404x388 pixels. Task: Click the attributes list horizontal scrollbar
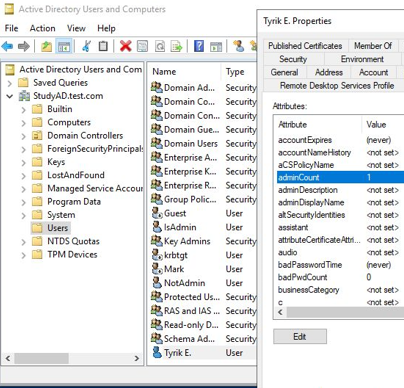click(x=345, y=312)
